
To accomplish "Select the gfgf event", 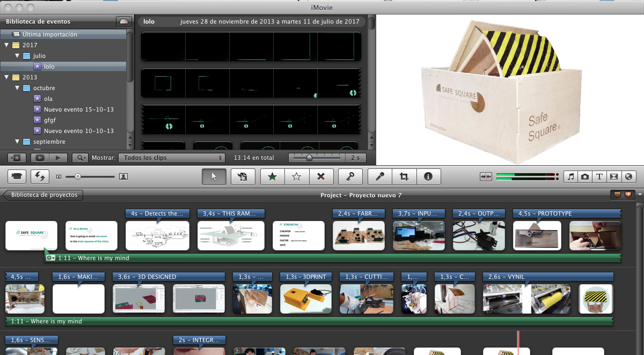I will coord(63,120).
